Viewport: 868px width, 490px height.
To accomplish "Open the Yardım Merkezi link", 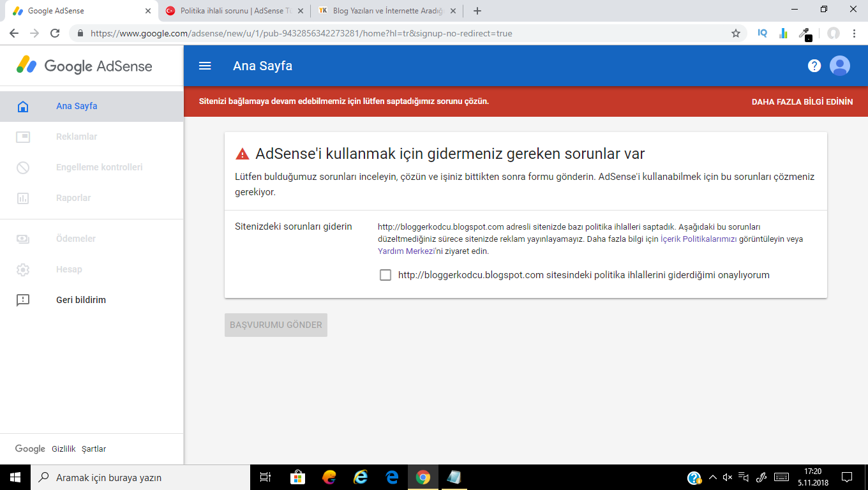I will [405, 251].
